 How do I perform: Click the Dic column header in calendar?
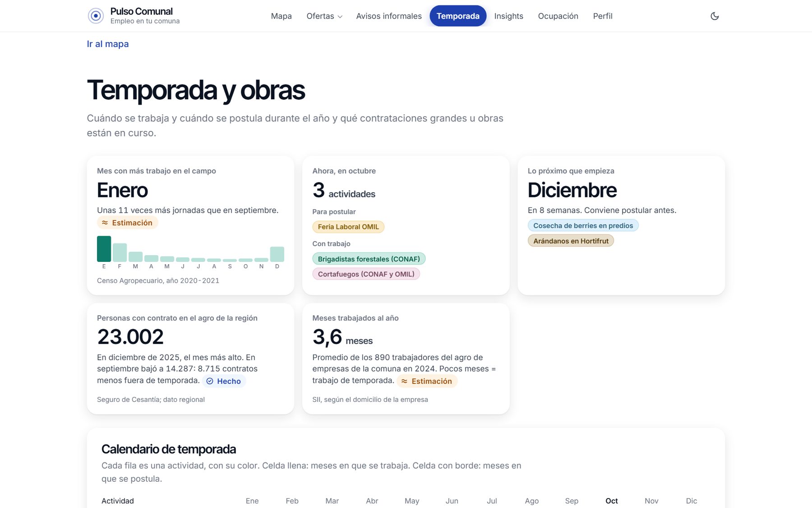click(x=692, y=501)
